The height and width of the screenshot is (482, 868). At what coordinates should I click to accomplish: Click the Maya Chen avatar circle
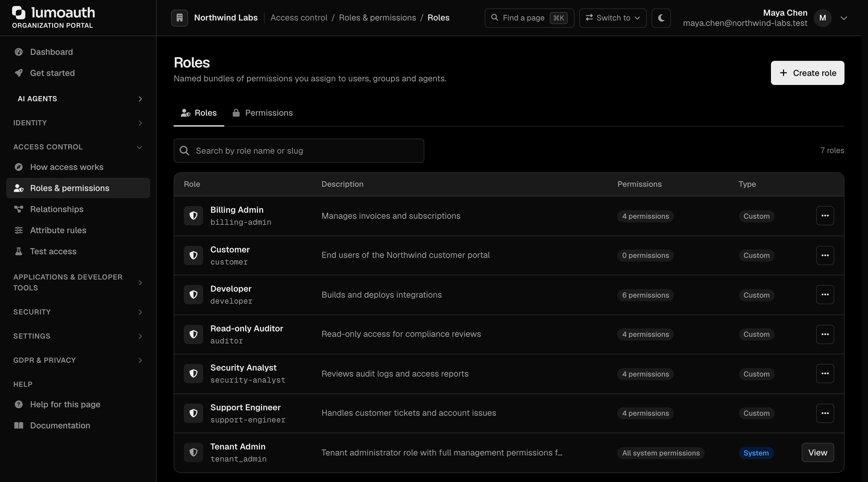(x=822, y=18)
